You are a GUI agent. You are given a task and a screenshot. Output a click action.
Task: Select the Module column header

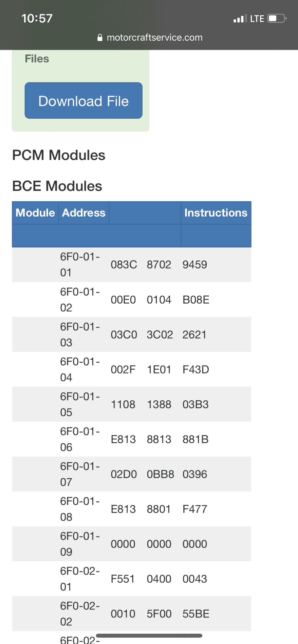35,213
